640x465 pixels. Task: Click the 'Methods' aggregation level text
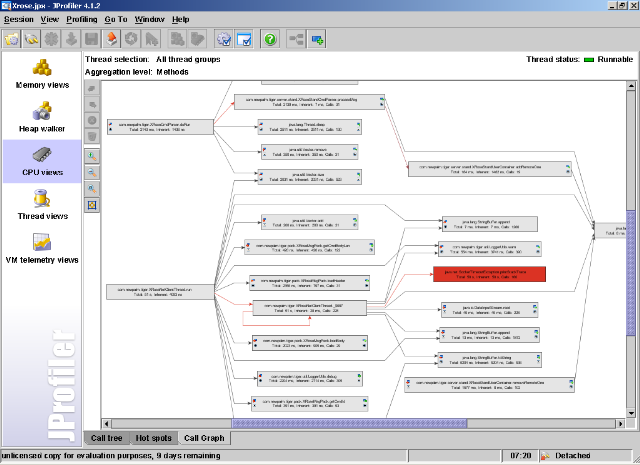click(173, 72)
